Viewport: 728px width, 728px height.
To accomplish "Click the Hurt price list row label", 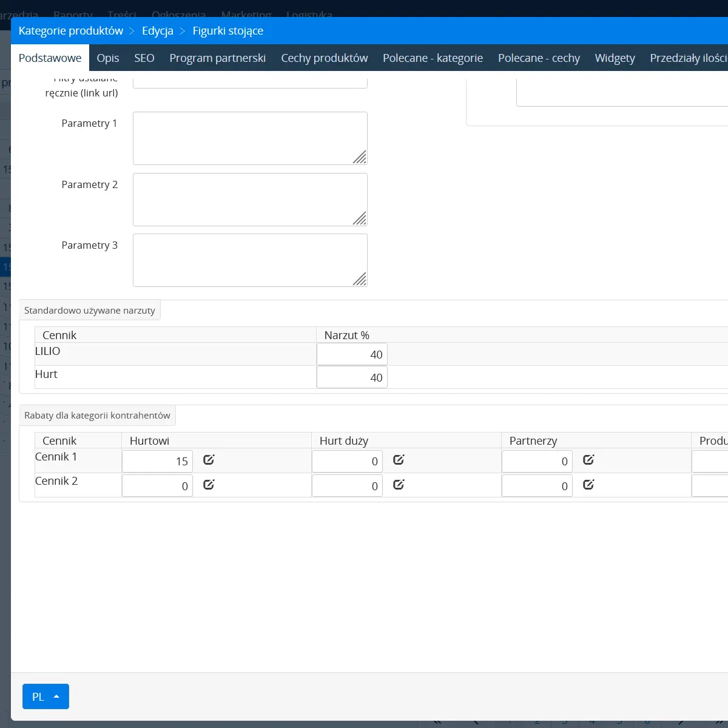I will coord(46,374).
